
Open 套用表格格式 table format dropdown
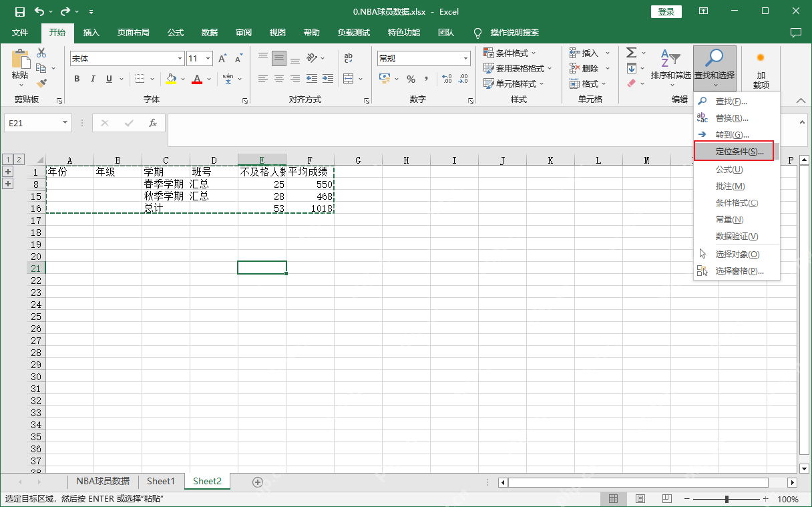(x=518, y=68)
